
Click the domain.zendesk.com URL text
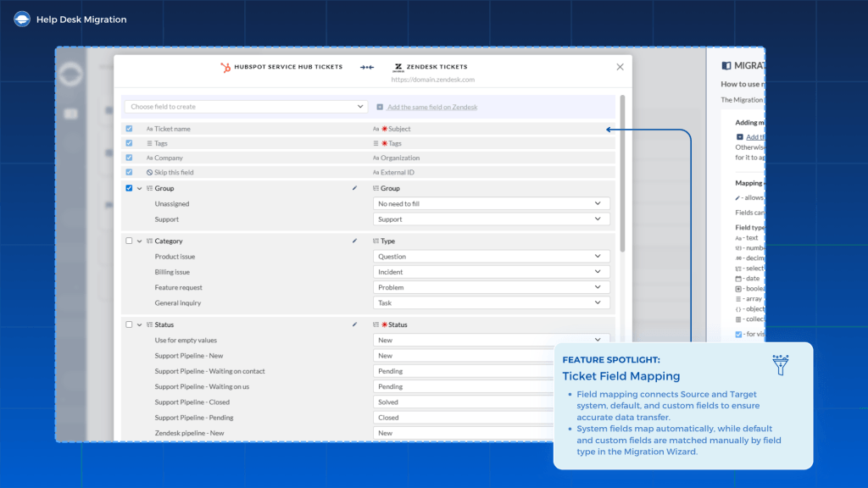pyautogui.click(x=433, y=80)
